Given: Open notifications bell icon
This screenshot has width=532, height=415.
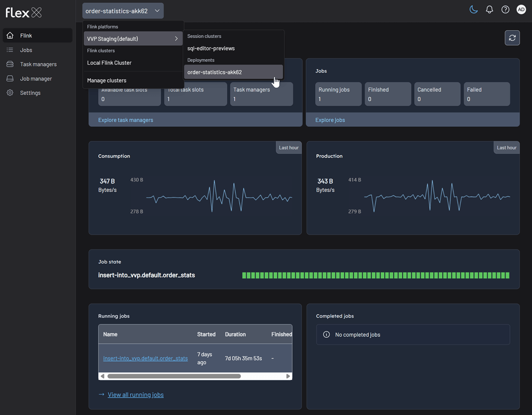Looking at the screenshot, I should coord(489,10).
